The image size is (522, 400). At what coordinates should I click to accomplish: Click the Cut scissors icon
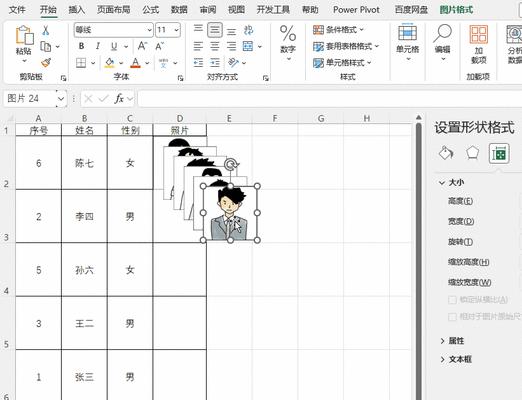coord(46,30)
